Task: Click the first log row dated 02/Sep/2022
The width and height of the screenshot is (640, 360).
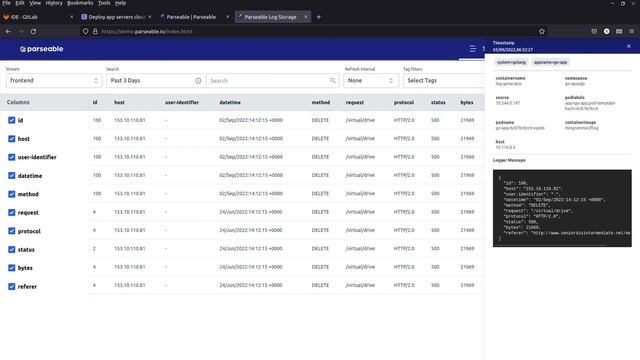Action: (x=286, y=120)
